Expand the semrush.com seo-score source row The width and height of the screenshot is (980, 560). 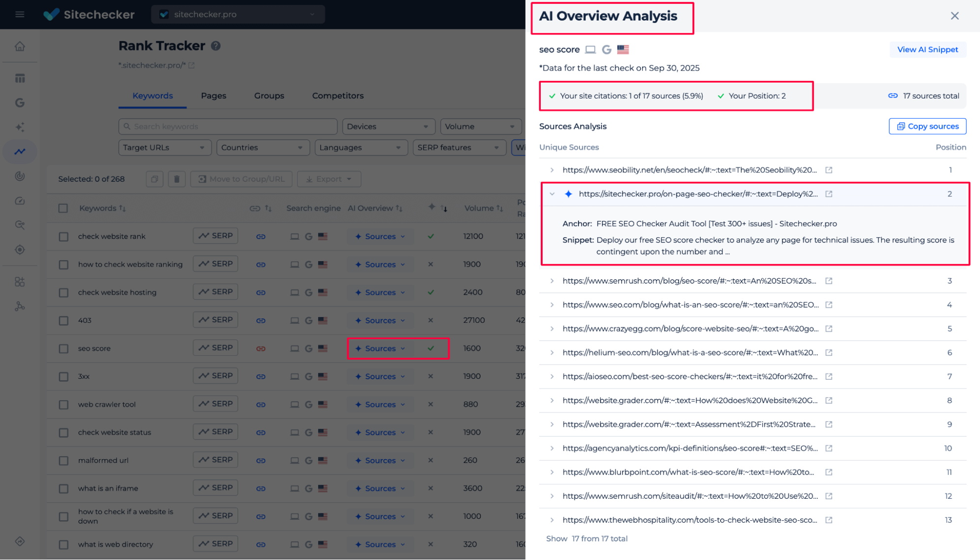(552, 281)
